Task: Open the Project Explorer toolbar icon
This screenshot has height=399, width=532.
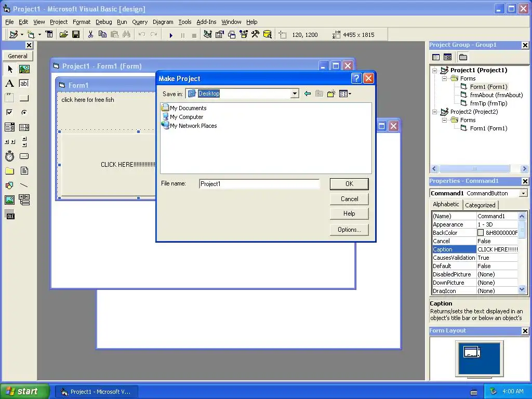Action: 208,34
